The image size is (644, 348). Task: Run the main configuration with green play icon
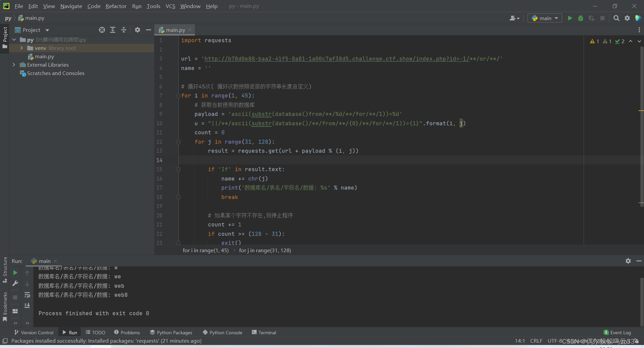click(570, 18)
